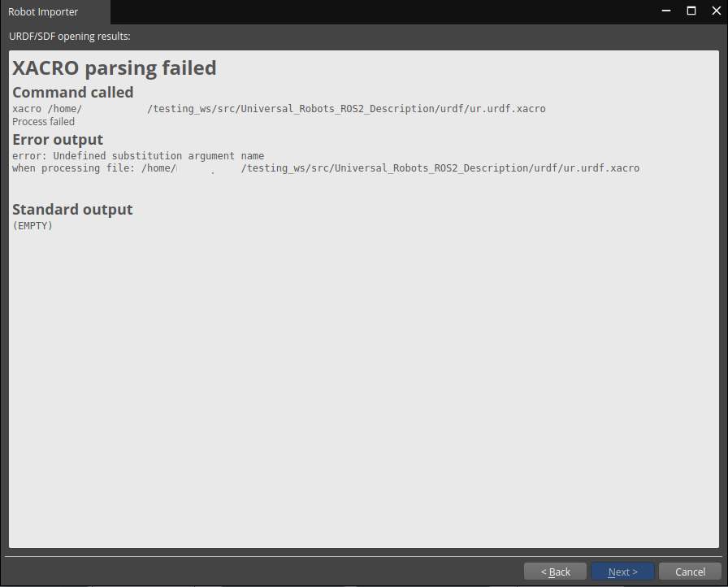
Task: Click the Back button
Action: point(555,572)
